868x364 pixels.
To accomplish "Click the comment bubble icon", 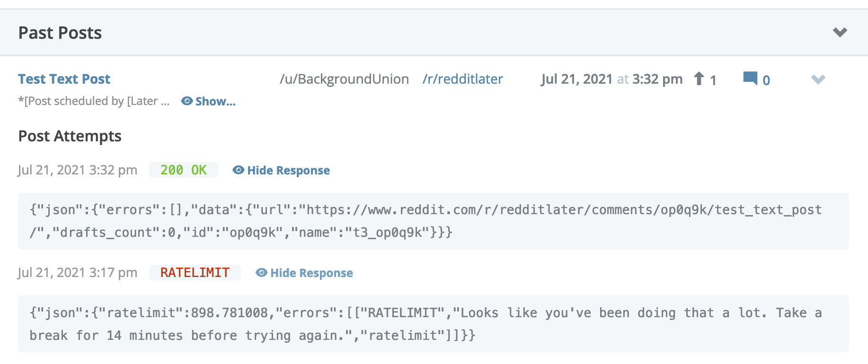I will coord(750,78).
